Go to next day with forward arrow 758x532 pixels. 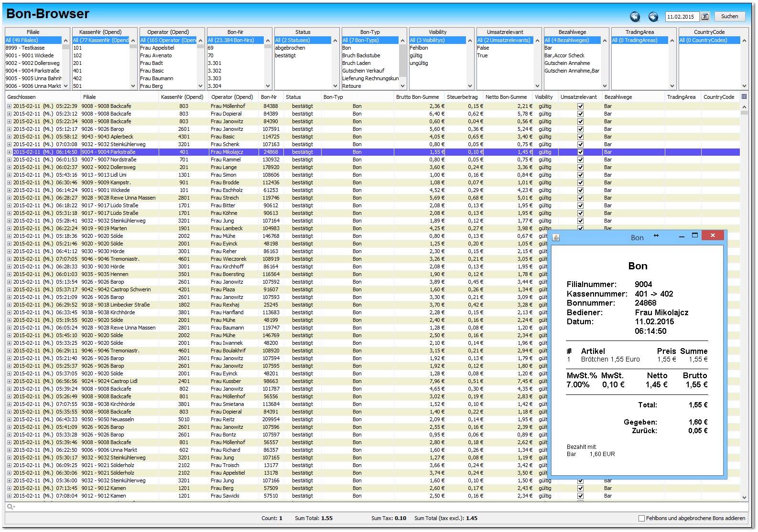[653, 17]
